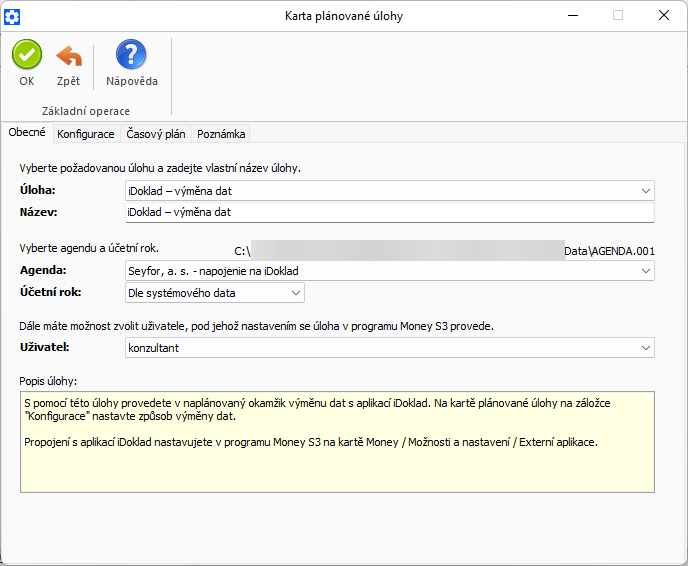Expand the Agenda dropdown arrow
The height and width of the screenshot is (566, 688).
click(x=645, y=271)
